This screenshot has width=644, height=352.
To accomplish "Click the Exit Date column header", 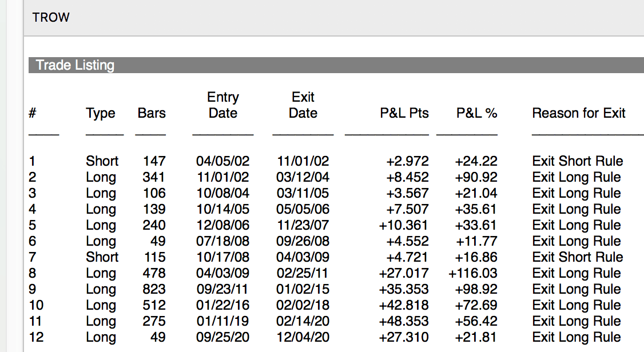I will 303,105.
